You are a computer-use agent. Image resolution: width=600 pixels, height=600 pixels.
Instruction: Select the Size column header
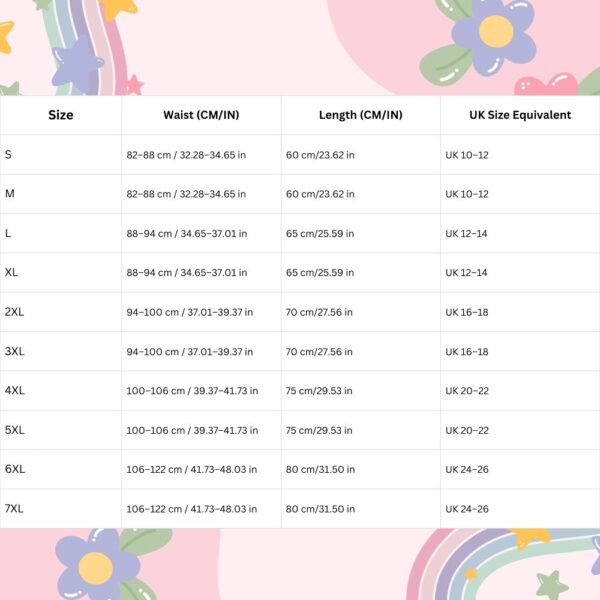[x=60, y=115]
